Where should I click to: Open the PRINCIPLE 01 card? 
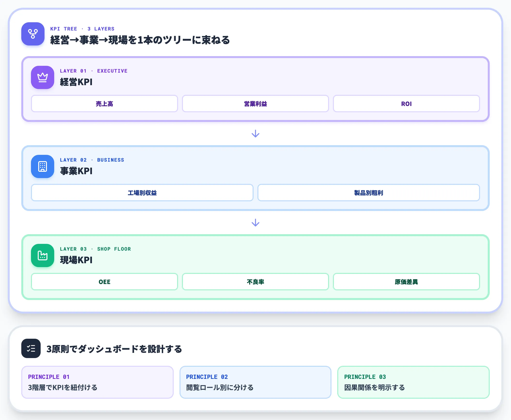pos(98,382)
